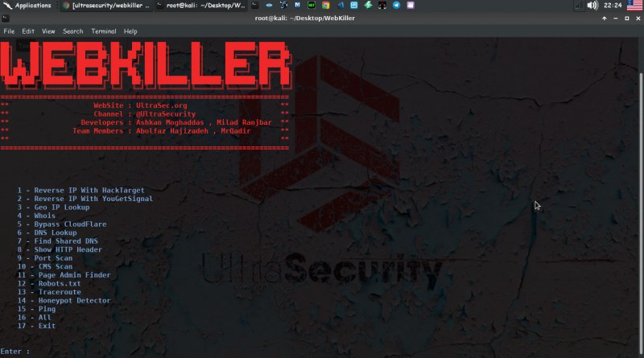This screenshot has height=358, width=644.
Task: Open the purple launcher icon in panel
Action: coord(411,6)
